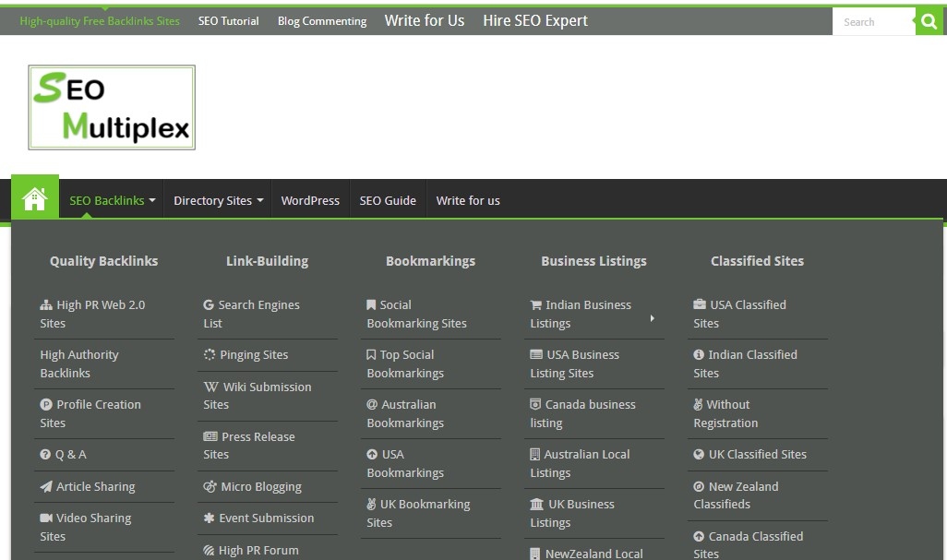947x560 pixels.
Task: Open Without Registration classified link
Action: pos(725,413)
